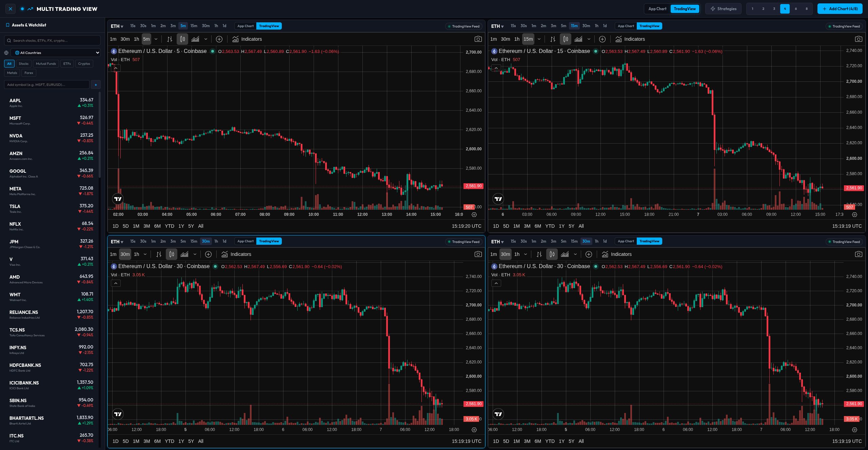The height and width of the screenshot is (450, 868).
Task: Click the globe icon beside All Countries
Action: click(6, 53)
